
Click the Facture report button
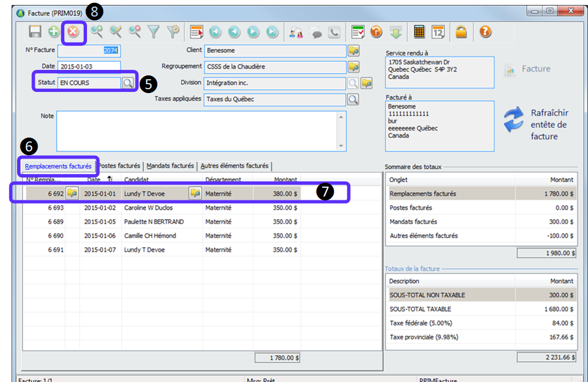[528, 69]
